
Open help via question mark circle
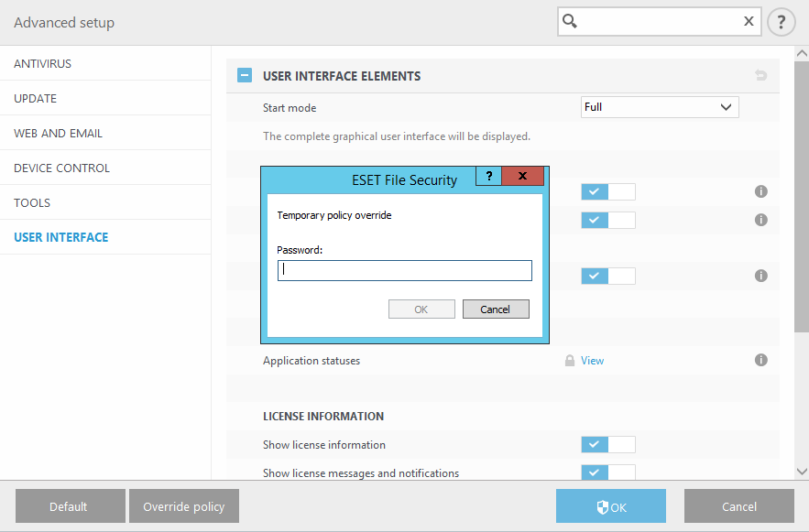pyautogui.click(x=781, y=21)
